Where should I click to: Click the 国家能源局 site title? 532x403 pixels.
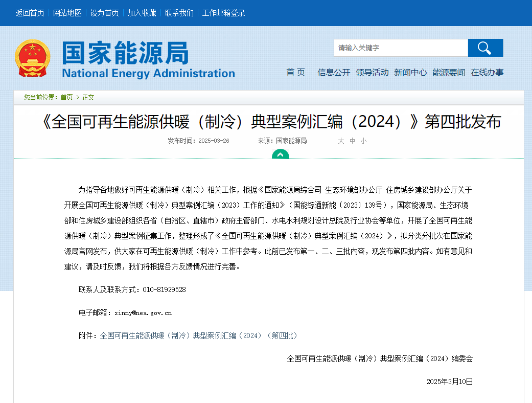tap(125, 53)
